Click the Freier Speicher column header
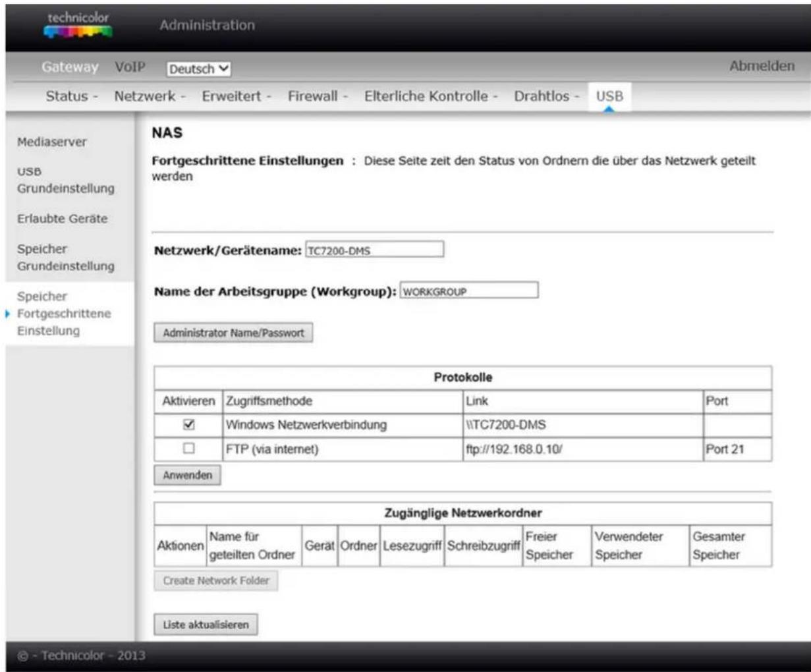 pos(556,546)
